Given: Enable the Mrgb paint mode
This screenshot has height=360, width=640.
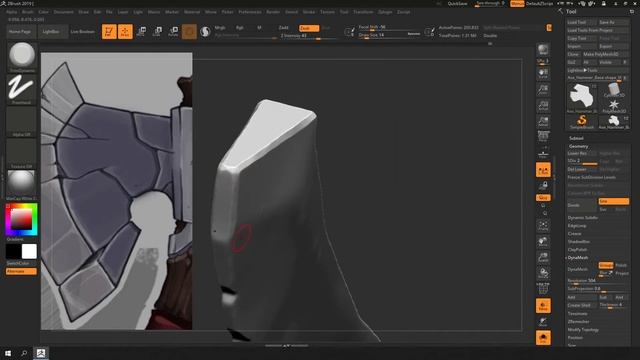Looking at the screenshot, I should (x=220, y=28).
